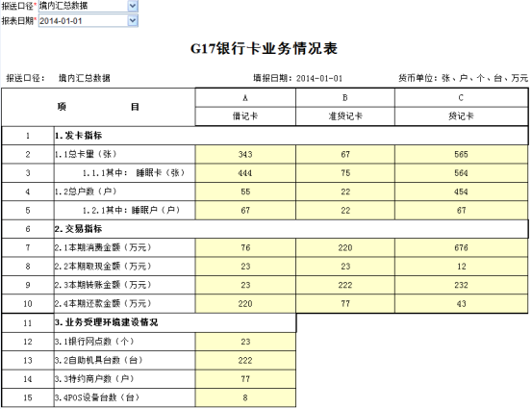Select 自助机具台数 cell showing 222
The image size is (532, 409).
[245, 361]
